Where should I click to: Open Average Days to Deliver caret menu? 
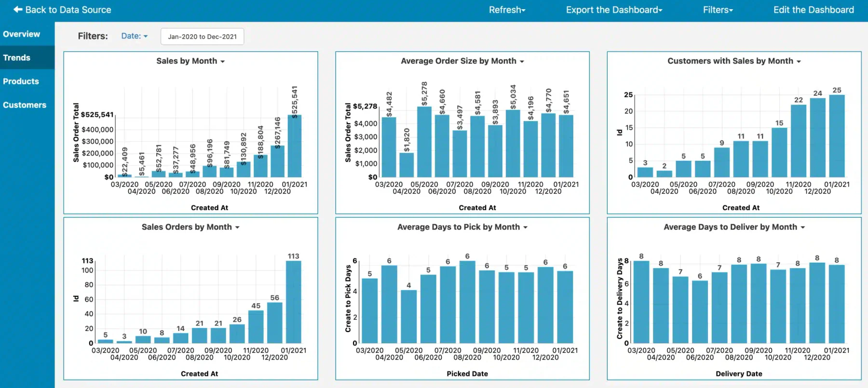click(x=803, y=227)
